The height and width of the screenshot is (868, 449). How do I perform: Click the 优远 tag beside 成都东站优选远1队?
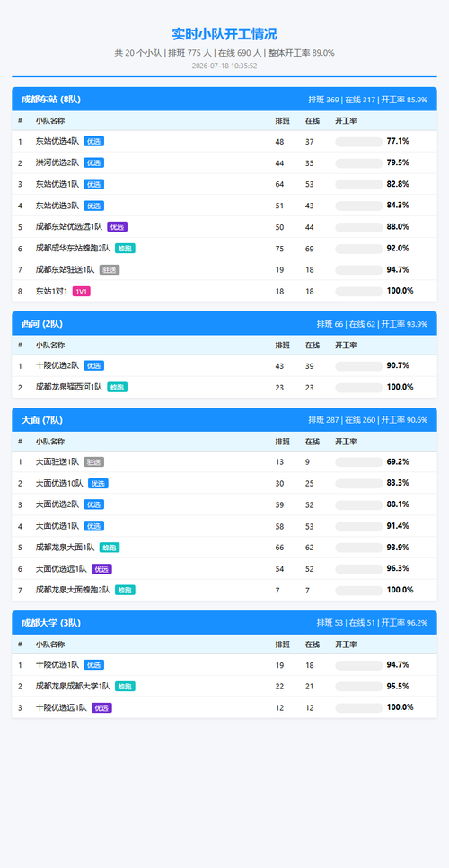tap(118, 227)
